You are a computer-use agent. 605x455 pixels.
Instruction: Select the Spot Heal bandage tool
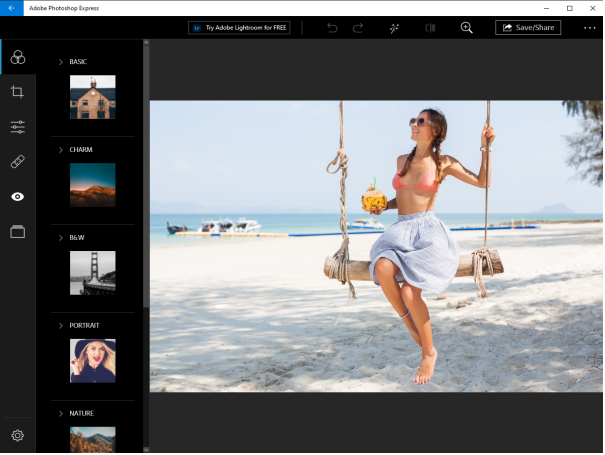[17, 161]
